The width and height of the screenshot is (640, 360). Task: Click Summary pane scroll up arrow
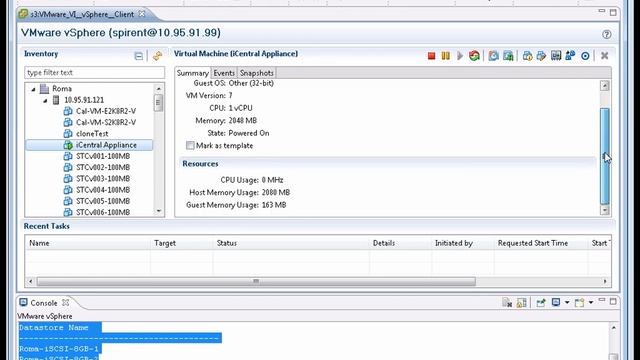pyautogui.click(x=604, y=86)
